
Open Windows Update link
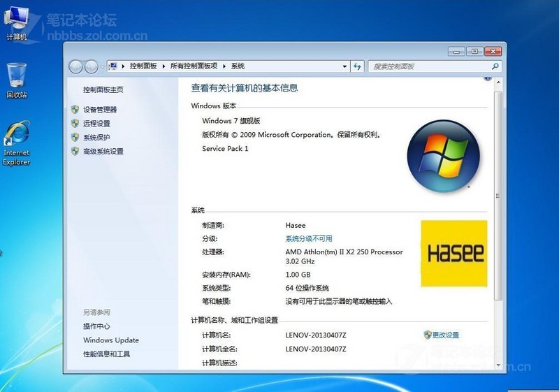click(111, 340)
